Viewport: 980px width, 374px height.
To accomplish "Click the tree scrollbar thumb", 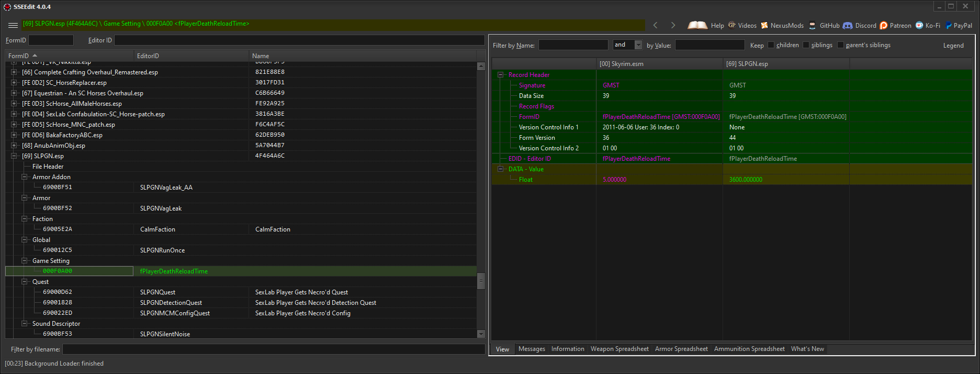I will (481, 281).
